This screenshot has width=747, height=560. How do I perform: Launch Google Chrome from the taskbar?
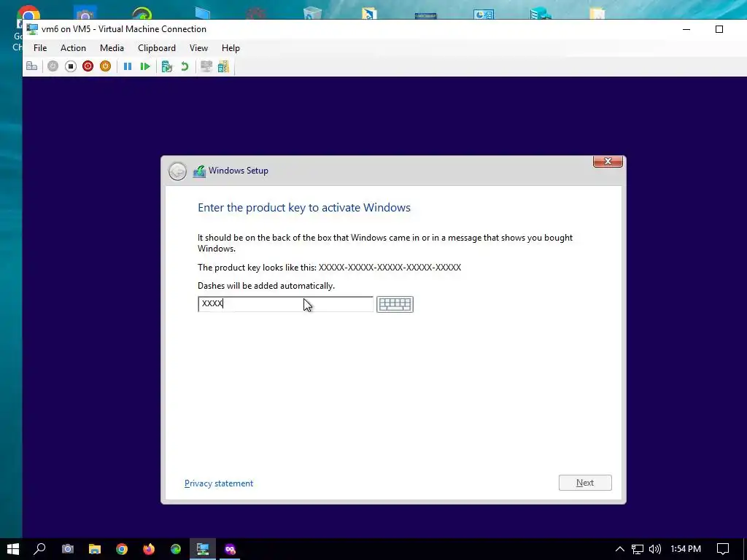[122, 549]
